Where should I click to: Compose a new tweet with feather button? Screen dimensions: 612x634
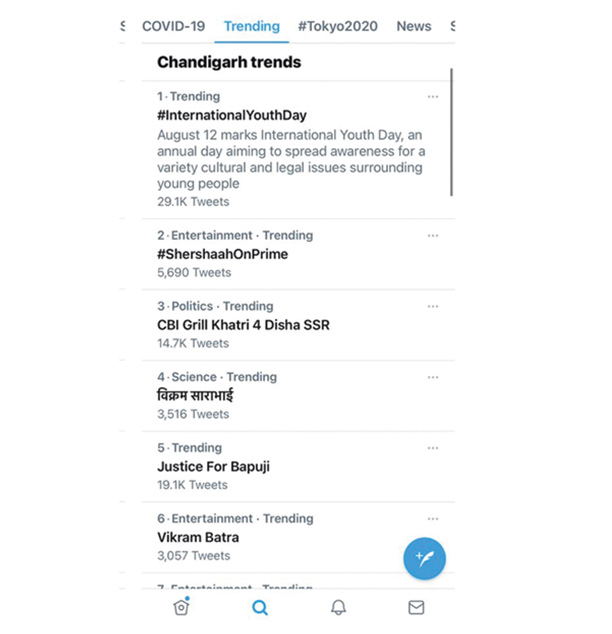pyautogui.click(x=424, y=558)
